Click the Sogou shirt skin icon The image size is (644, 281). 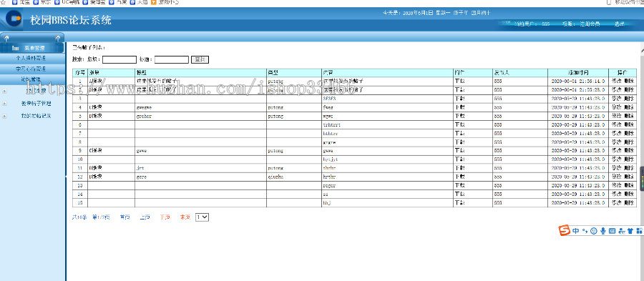pyautogui.click(x=630, y=231)
